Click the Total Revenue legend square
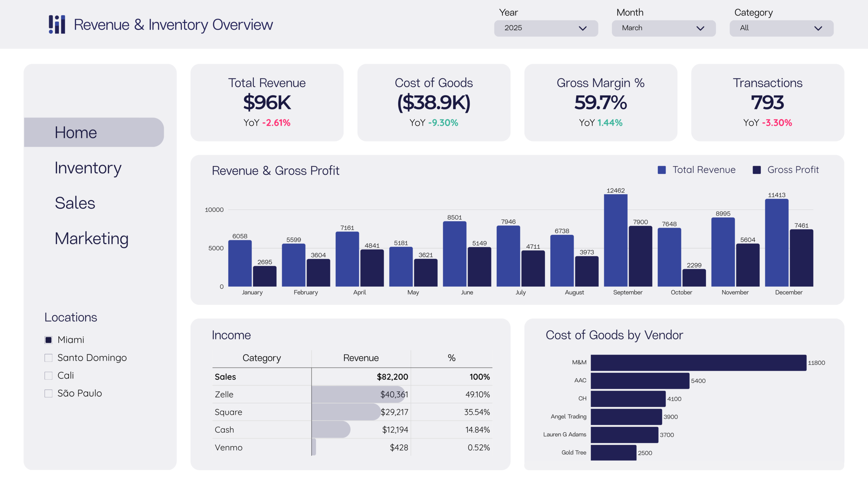This screenshot has height=488, width=868. coord(662,170)
